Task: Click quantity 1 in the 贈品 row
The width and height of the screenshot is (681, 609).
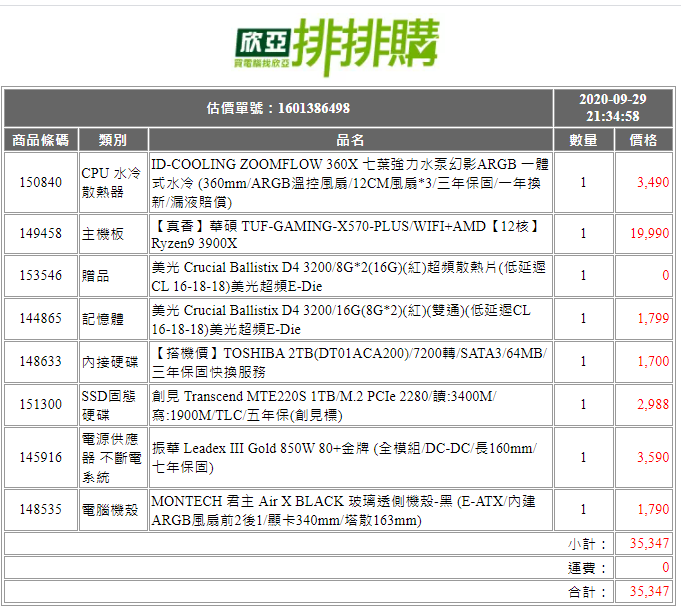Action: click(x=583, y=275)
